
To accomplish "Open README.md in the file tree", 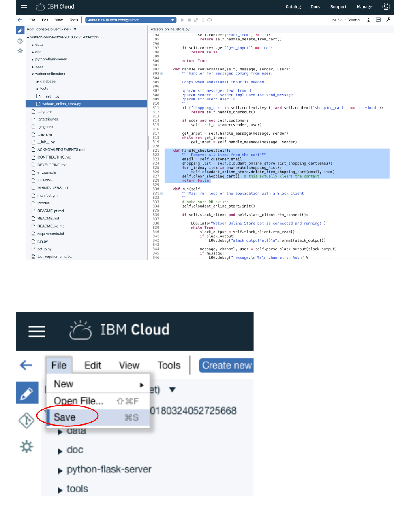I will coord(48,219).
